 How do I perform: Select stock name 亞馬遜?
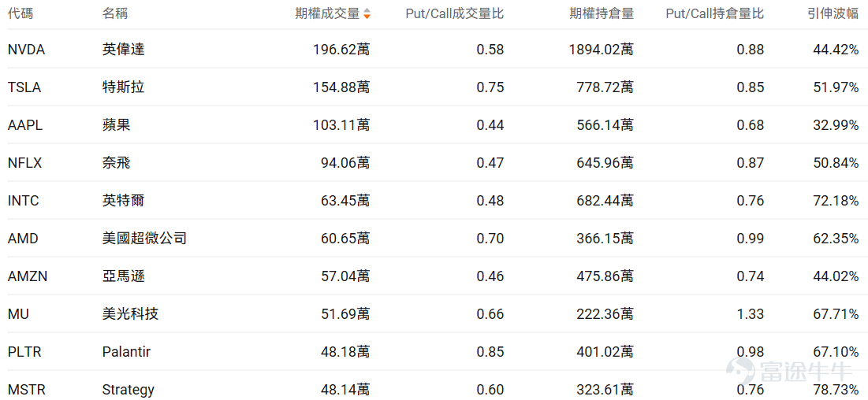point(123,276)
